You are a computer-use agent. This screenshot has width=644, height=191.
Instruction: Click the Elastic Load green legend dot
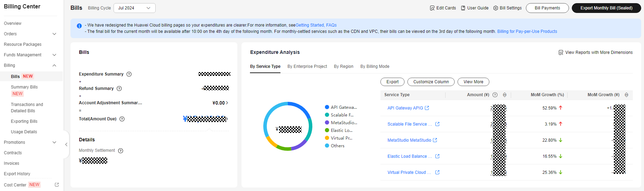[327, 130]
